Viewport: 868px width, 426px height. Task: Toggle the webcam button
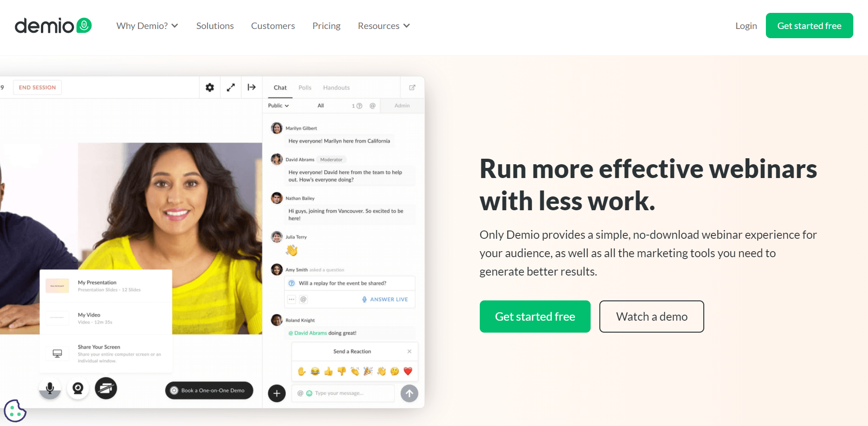coord(78,389)
